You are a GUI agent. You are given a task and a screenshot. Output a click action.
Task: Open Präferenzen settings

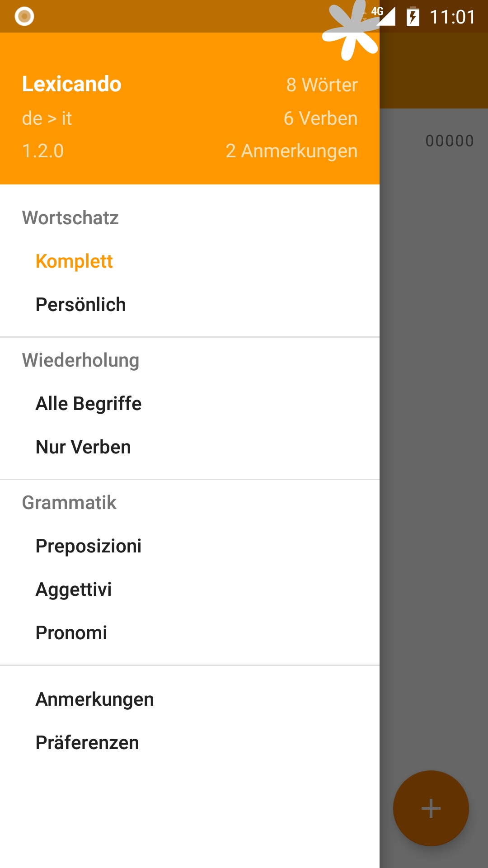click(x=87, y=743)
